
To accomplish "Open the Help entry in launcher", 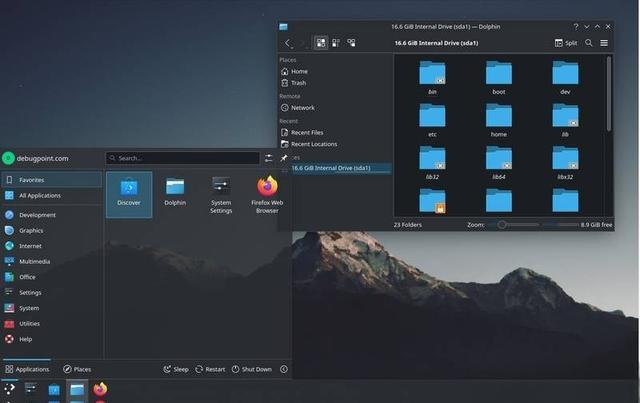I will (x=51, y=339).
